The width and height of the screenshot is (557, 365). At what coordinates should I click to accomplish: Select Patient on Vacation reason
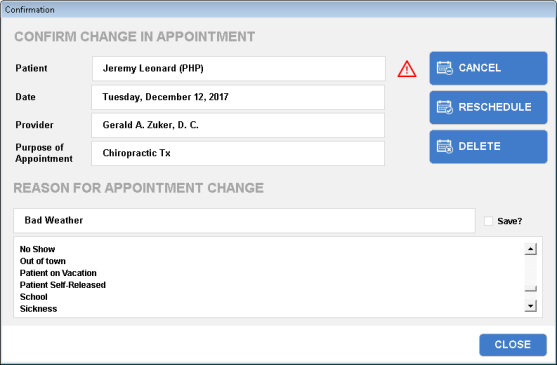pos(58,273)
